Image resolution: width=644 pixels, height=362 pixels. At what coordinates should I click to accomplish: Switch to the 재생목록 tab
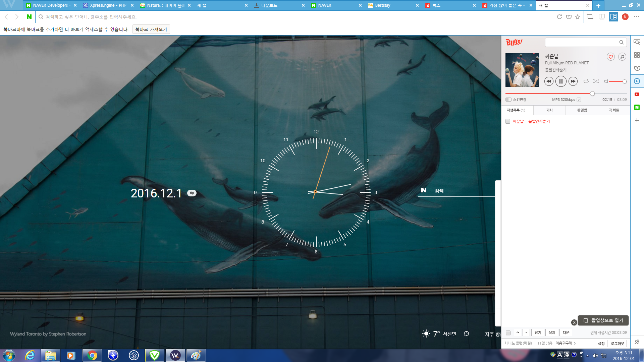pos(517,110)
